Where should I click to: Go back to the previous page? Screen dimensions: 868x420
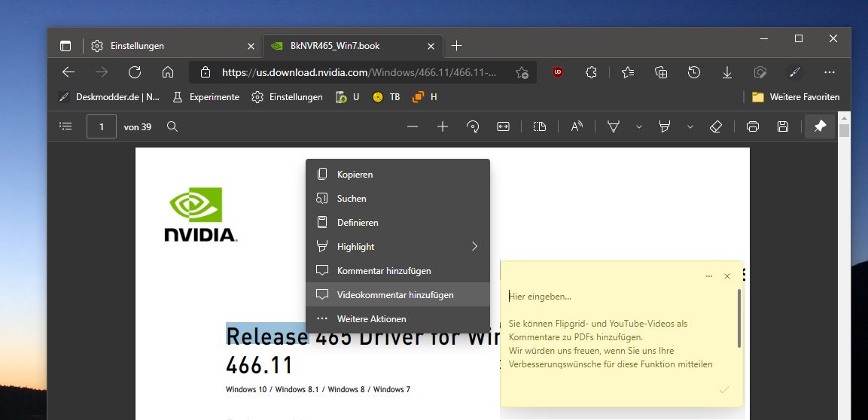(x=68, y=72)
